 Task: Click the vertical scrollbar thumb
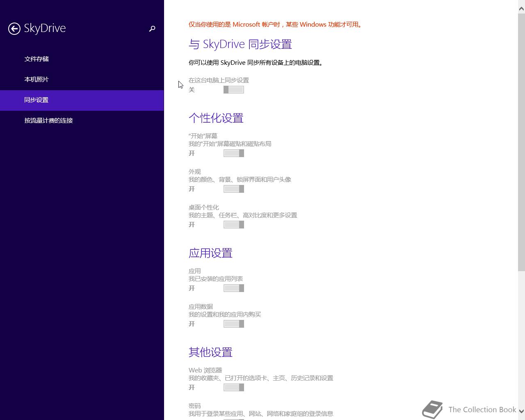pos(521,142)
